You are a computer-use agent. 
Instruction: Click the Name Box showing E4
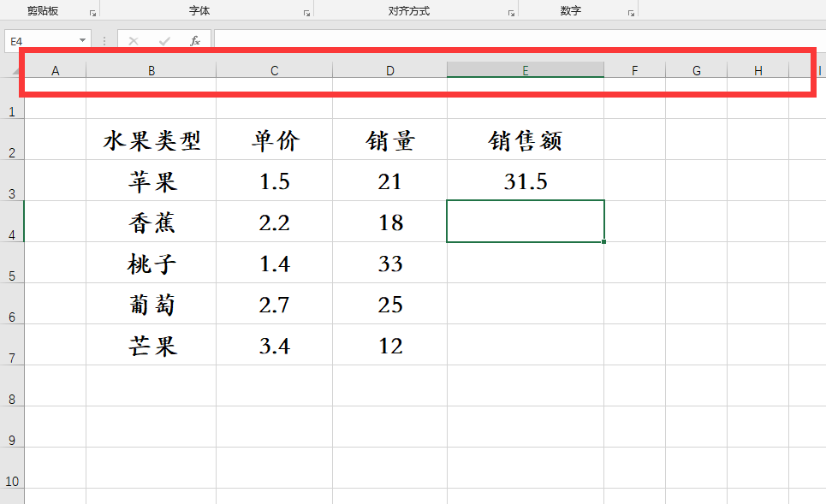click(41, 41)
